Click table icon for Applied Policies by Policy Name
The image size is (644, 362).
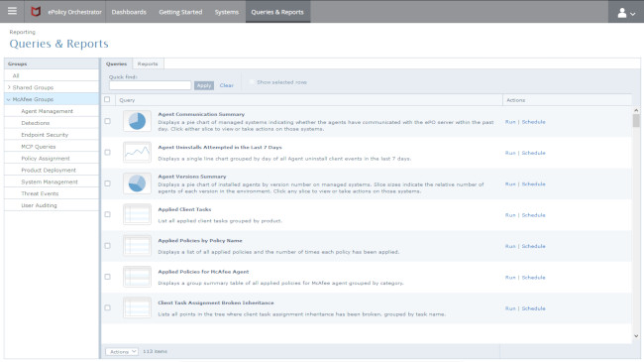pyautogui.click(x=137, y=246)
